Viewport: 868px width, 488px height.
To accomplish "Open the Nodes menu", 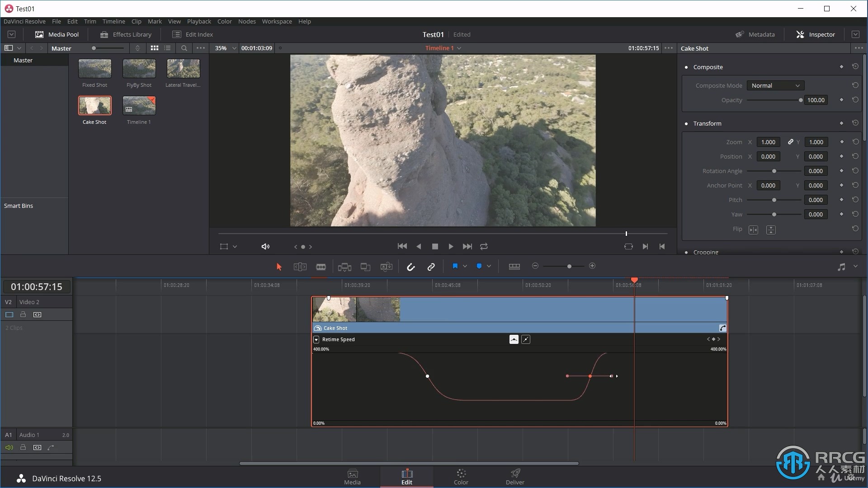I will pyautogui.click(x=247, y=21).
